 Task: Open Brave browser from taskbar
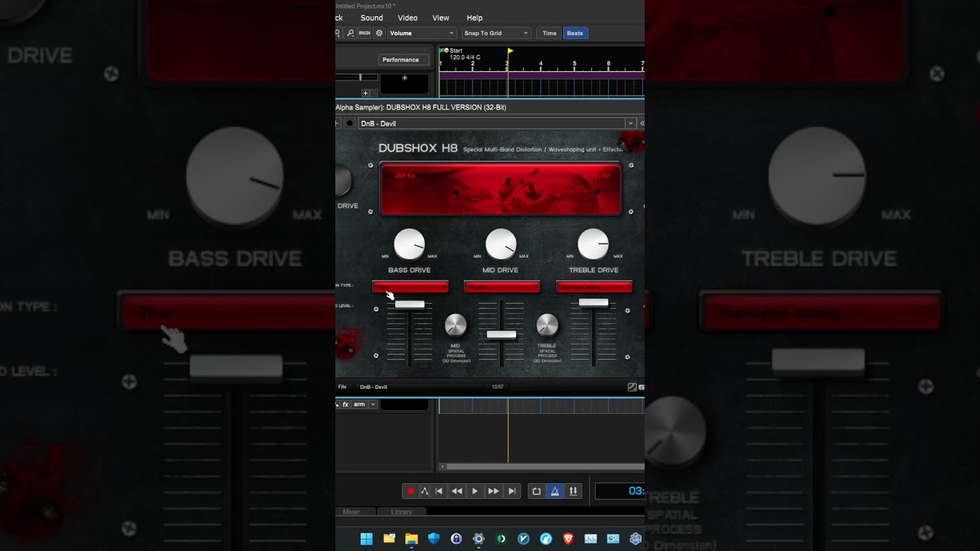pos(568,539)
